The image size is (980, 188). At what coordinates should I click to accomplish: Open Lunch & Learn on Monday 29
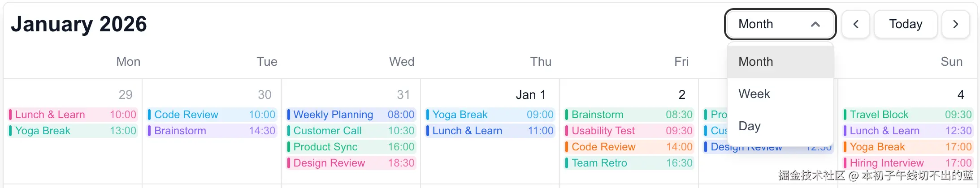[73, 115]
